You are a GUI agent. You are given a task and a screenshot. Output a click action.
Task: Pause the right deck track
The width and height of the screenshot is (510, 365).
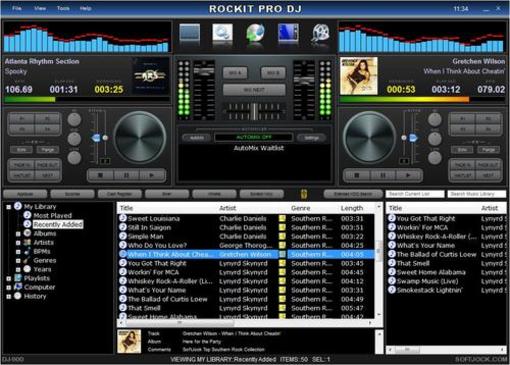[383, 175]
